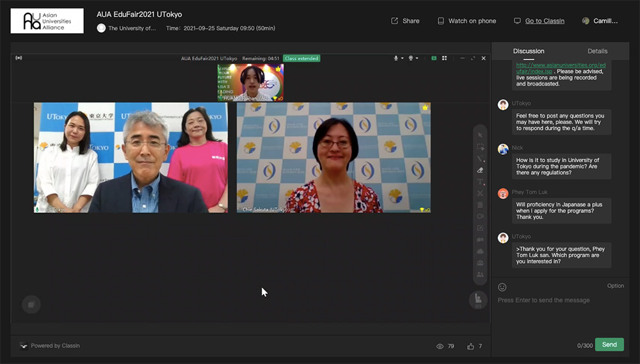Click the network signal indicator icon
Screen dimensions: 640x364
coord(19,58)
